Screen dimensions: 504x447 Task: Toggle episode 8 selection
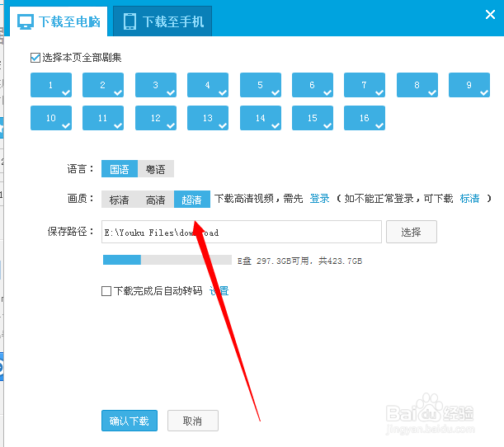417,85
